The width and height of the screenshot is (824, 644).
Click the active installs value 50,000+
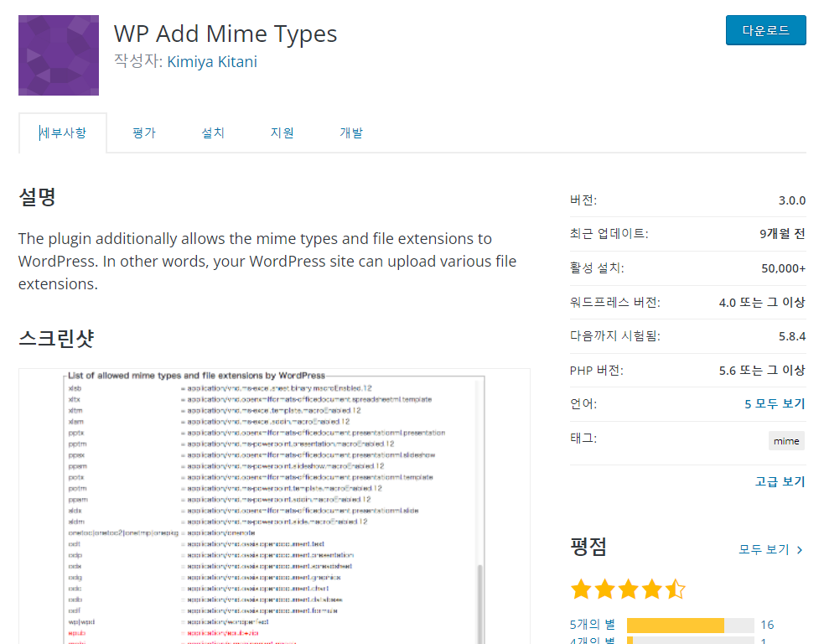784,268
